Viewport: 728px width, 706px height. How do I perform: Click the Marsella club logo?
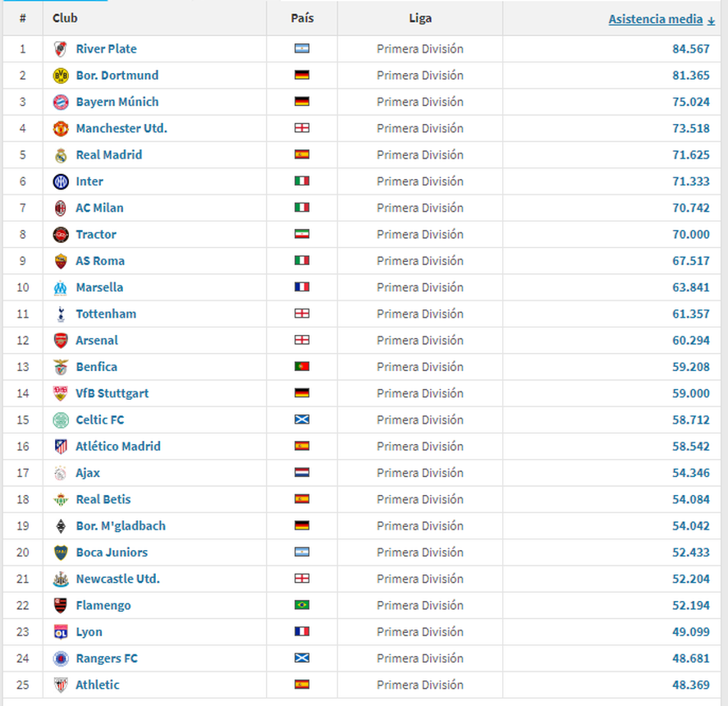61,287
